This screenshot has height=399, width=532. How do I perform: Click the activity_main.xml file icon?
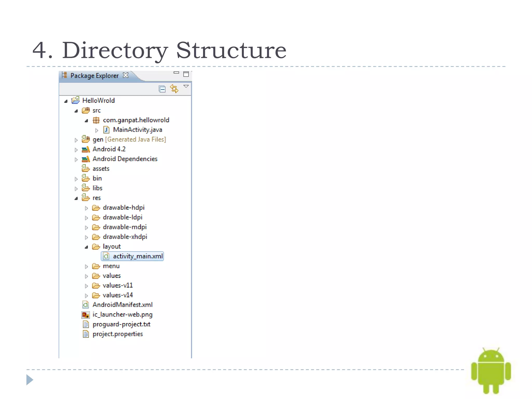[x=106, y=256]
